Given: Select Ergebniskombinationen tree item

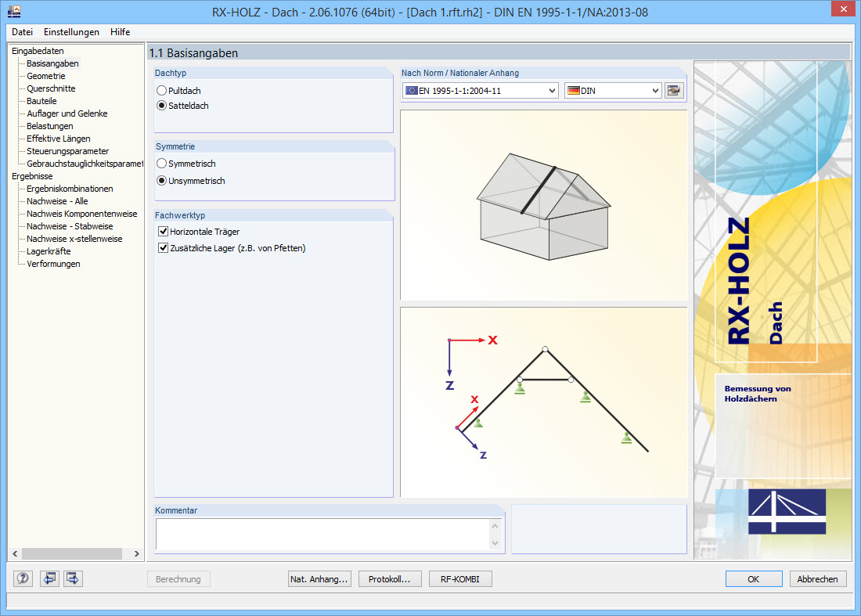Looking at the screenshot, I should click(70, 189).
